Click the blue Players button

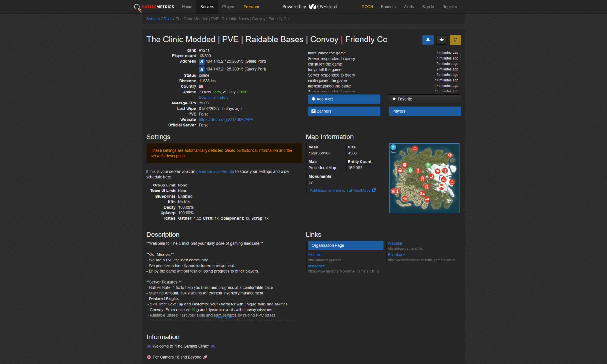coord(425,111)
